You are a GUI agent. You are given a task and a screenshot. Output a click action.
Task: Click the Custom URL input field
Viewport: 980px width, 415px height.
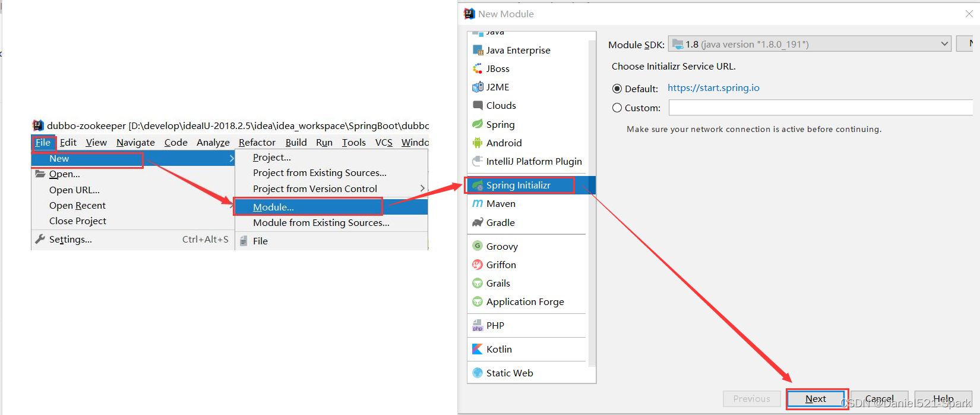point(821,108)
